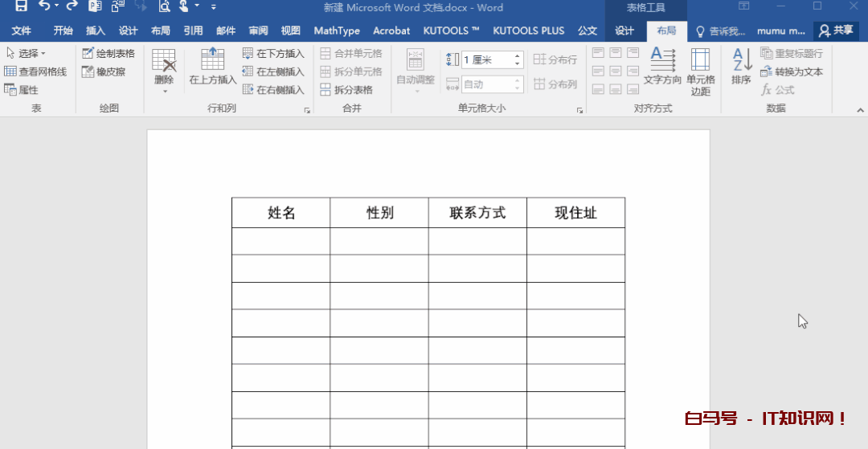Click Insert Below (在下方插入)

273,53
